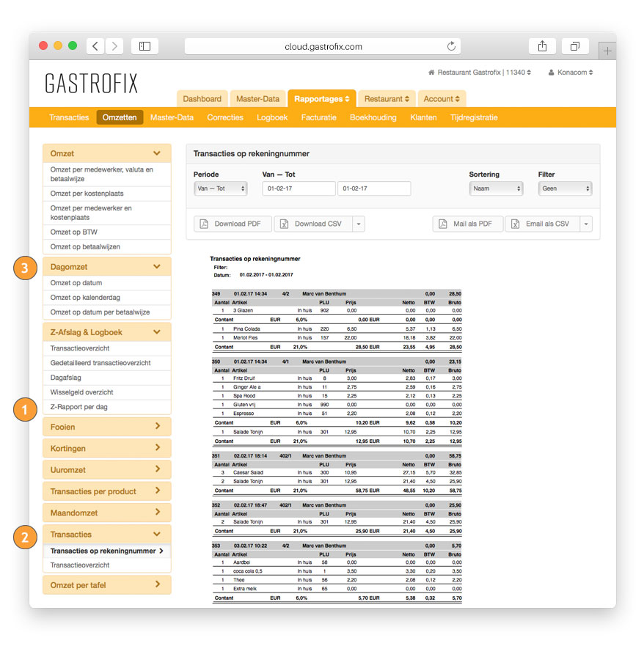Click Email als CSV button
Viewport: 644px width, 657px height.
(x=543, y=224)
